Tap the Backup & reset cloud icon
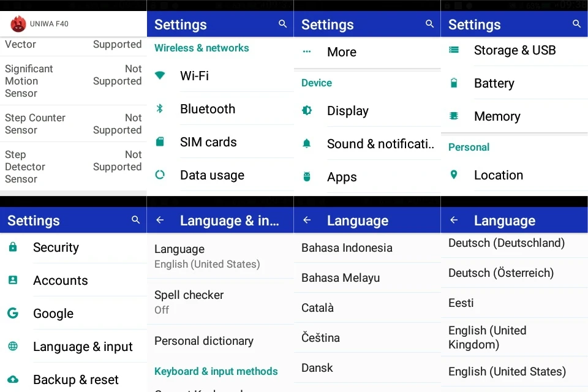The width and height of the screenshot is (588, 392). [x=13, y=379]
